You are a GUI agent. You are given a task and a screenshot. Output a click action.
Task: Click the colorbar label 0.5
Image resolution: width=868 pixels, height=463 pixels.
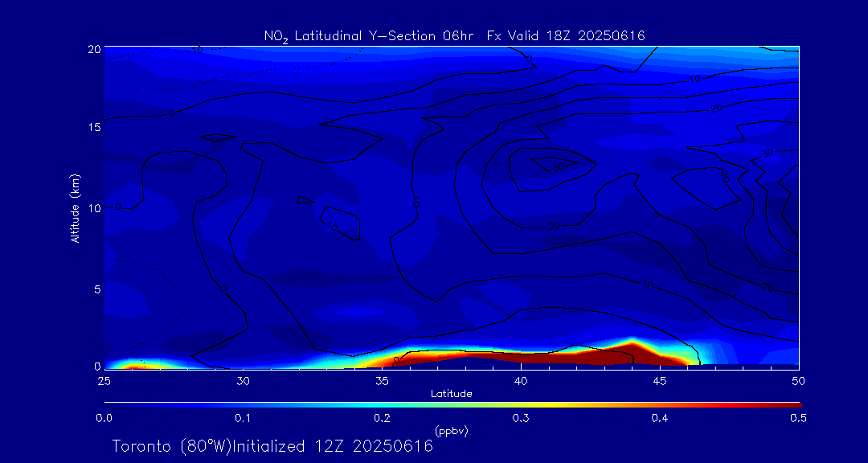pos(798,418)
